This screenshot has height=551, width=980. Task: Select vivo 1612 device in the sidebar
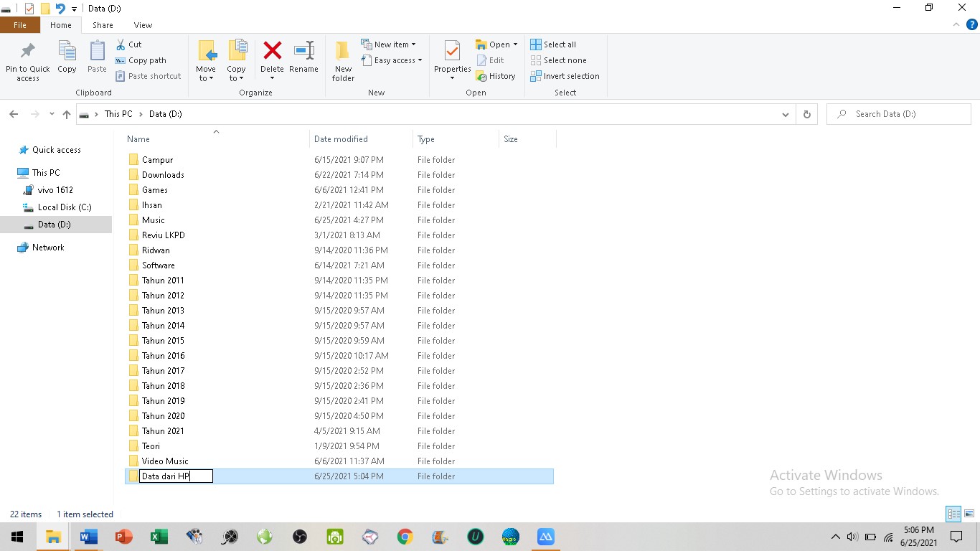(55, 190)
